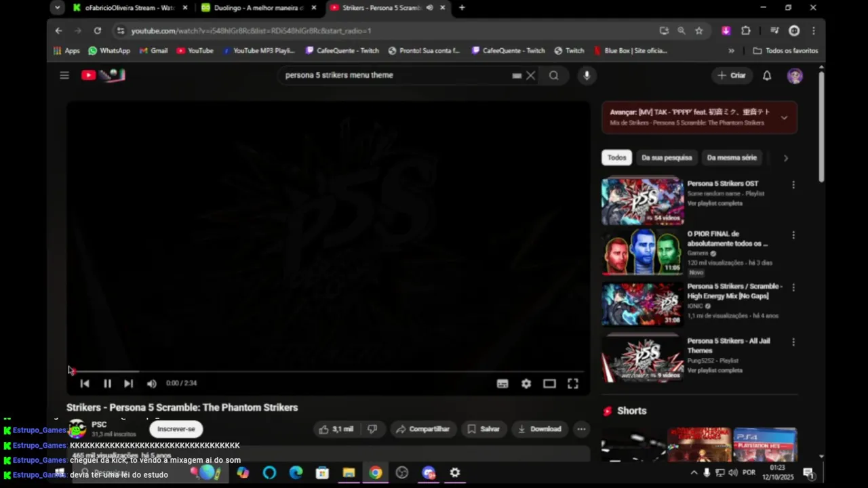The image size is (868, 488).
Task: Open a new browser tab
Action: [x=462, y=7]
